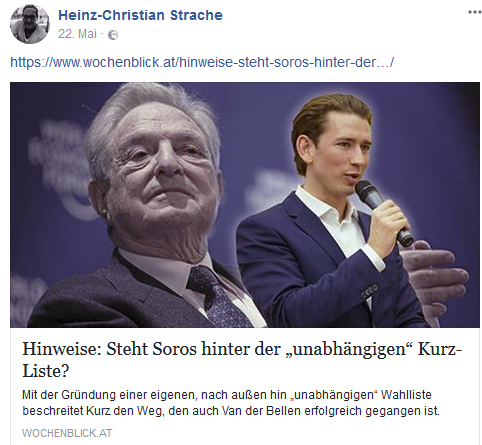This screenshot has width=482, height=445.
Task: Open the article preview image
Action: pyautogui.click(x=245, y=205)
